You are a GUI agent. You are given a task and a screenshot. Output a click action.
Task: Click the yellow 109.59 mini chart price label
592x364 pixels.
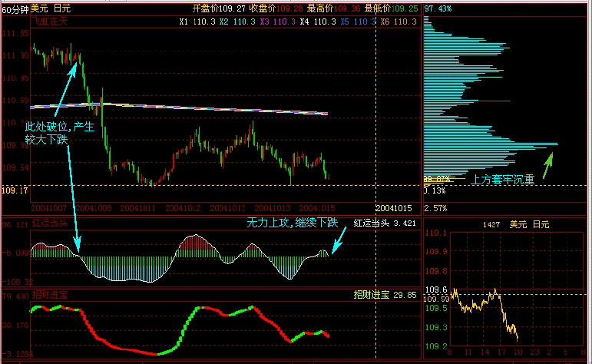[436, 299]
